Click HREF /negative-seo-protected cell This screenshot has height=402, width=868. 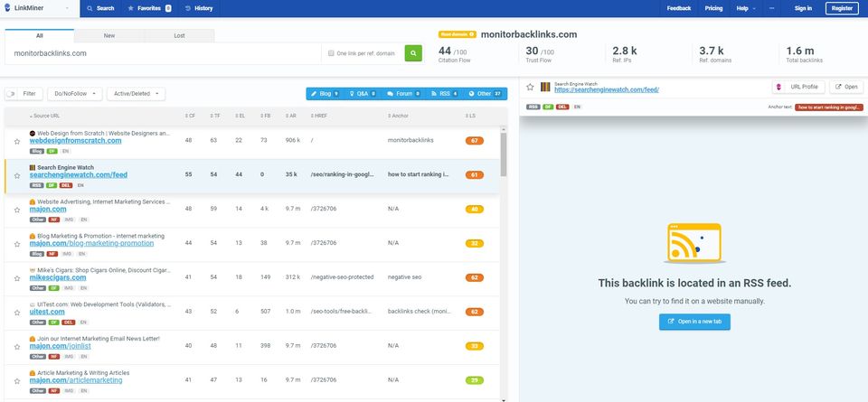point(342,277)
